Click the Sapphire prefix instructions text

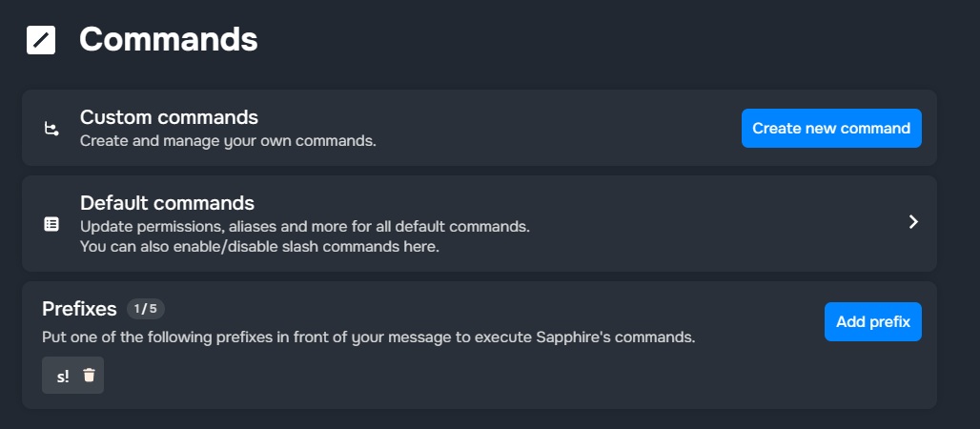click(368, 337)
